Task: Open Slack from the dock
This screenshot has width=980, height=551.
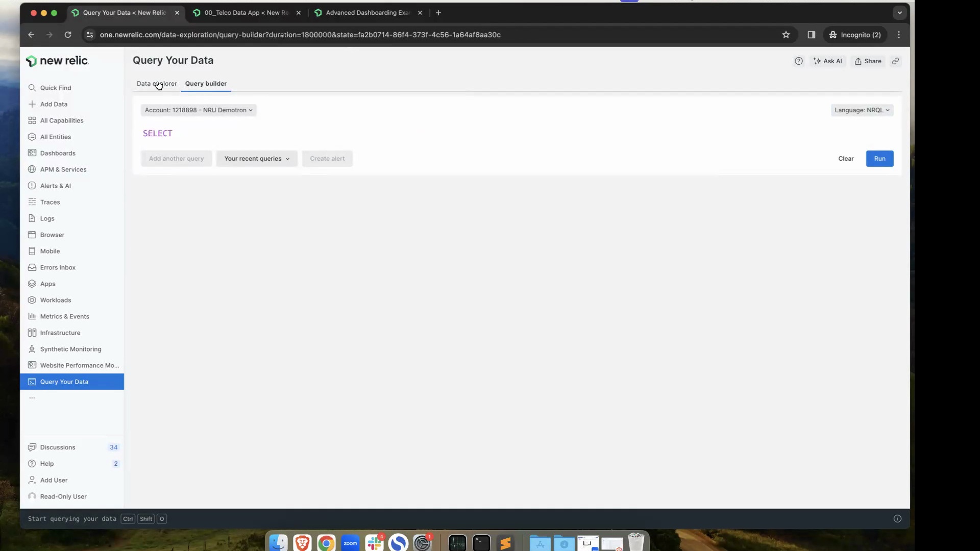Action: pyautogui.click(x=374, y=543)
